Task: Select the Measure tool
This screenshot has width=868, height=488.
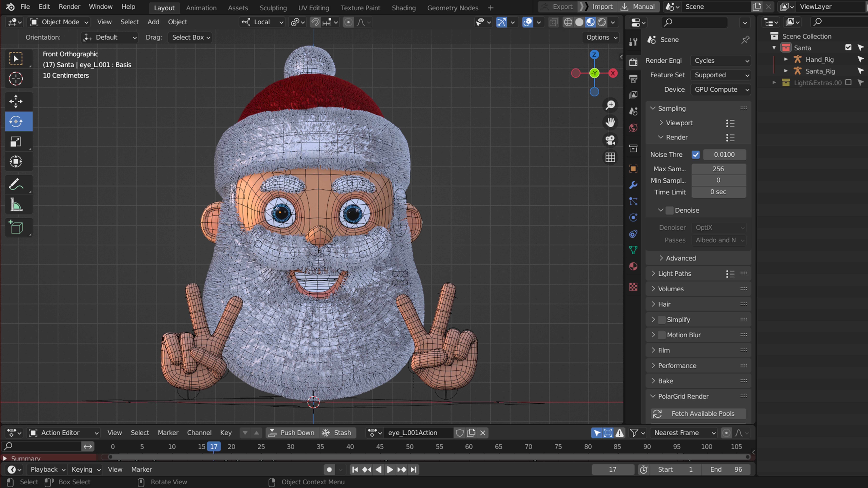Action: (x=16, y=204)
